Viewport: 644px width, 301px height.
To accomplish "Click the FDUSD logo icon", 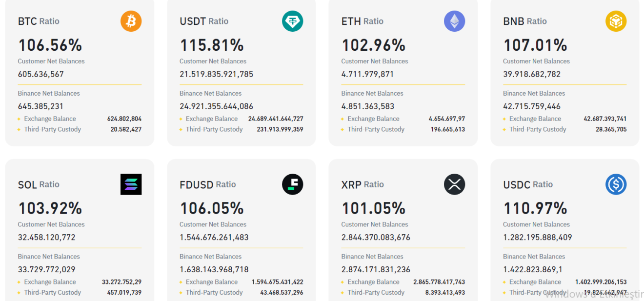I will (292, 184).
